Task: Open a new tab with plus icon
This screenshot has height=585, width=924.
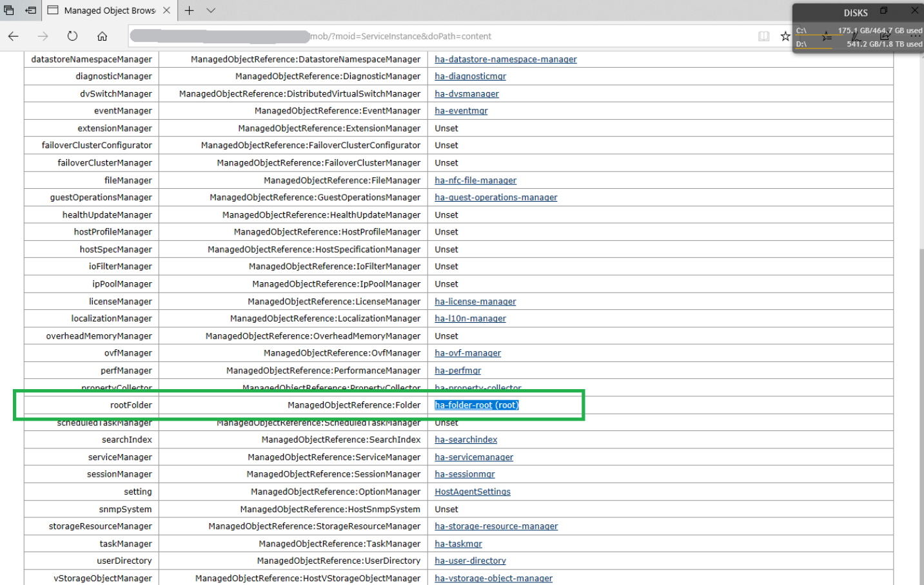Action: pos(189,10)
